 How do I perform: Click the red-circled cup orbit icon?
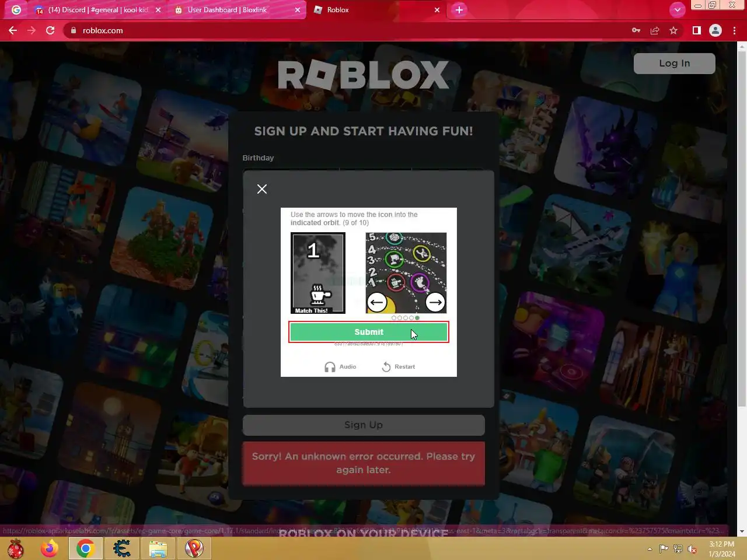396,283
